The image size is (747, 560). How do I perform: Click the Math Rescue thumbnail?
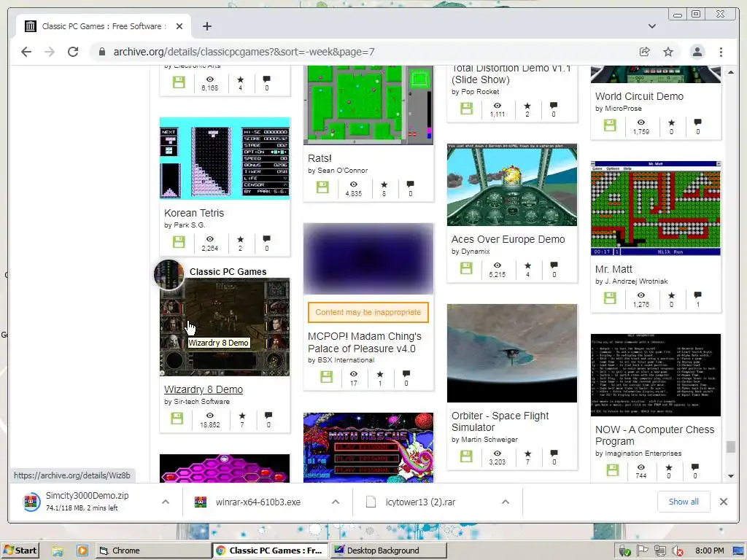coord(368,448)
